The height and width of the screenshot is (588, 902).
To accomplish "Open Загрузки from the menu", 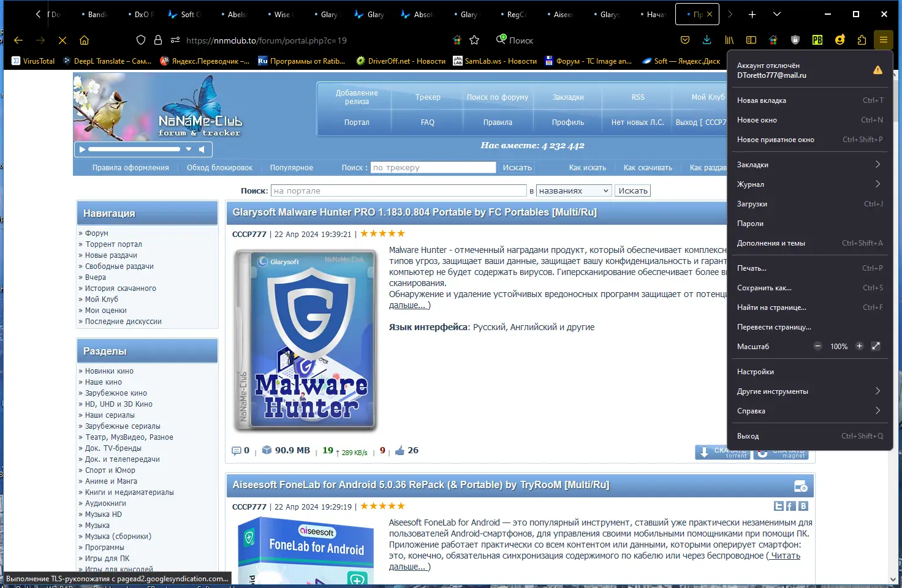I will pyautogui.click(x=809, y=204).
